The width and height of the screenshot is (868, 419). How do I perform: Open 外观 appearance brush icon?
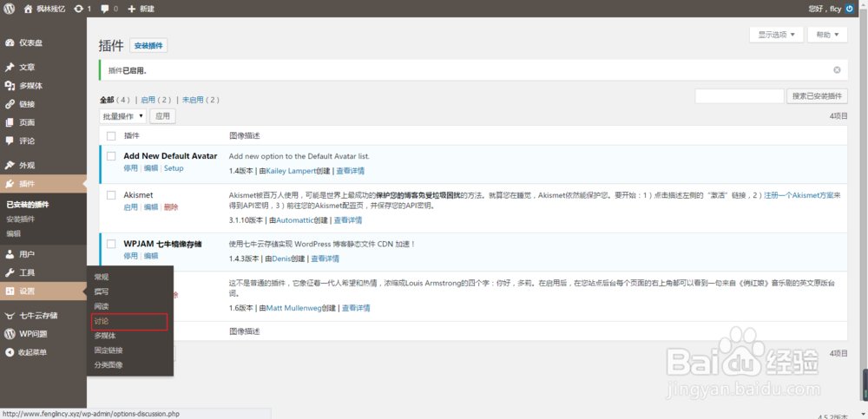coord(10,165)
